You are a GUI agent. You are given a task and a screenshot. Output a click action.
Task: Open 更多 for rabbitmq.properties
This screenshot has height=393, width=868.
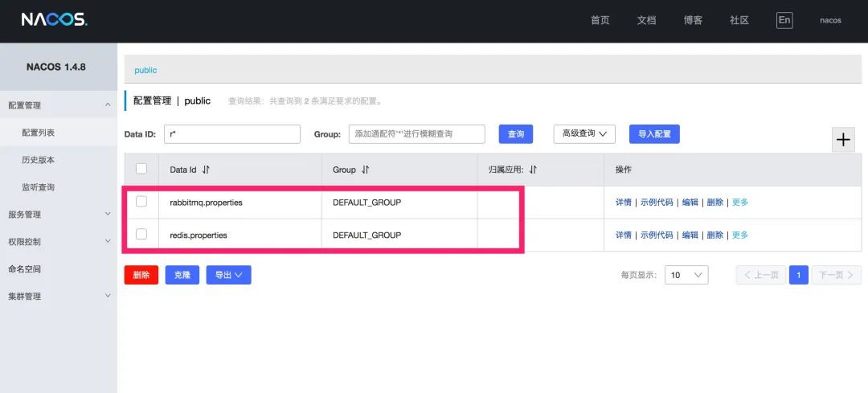740,203
